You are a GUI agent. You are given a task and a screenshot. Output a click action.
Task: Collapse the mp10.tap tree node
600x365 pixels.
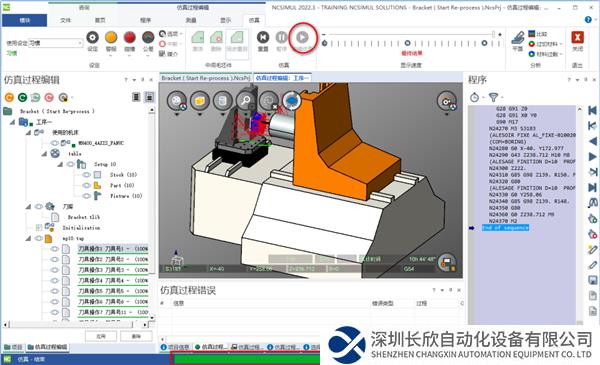point(28,238)
